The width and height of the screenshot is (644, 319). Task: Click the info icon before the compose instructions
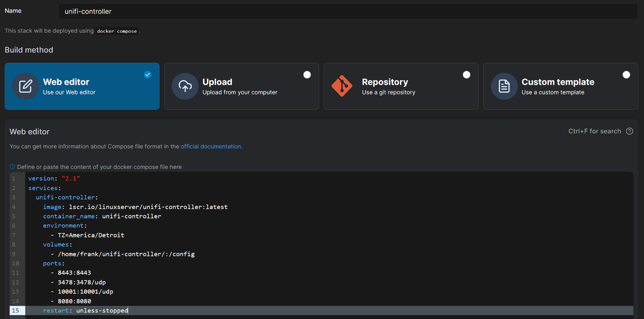click(x=12, y=167)
